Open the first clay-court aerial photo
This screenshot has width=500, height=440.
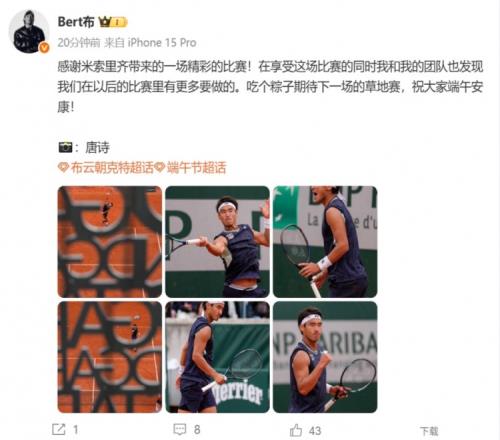pyautogui.click(x=110, y=242)
